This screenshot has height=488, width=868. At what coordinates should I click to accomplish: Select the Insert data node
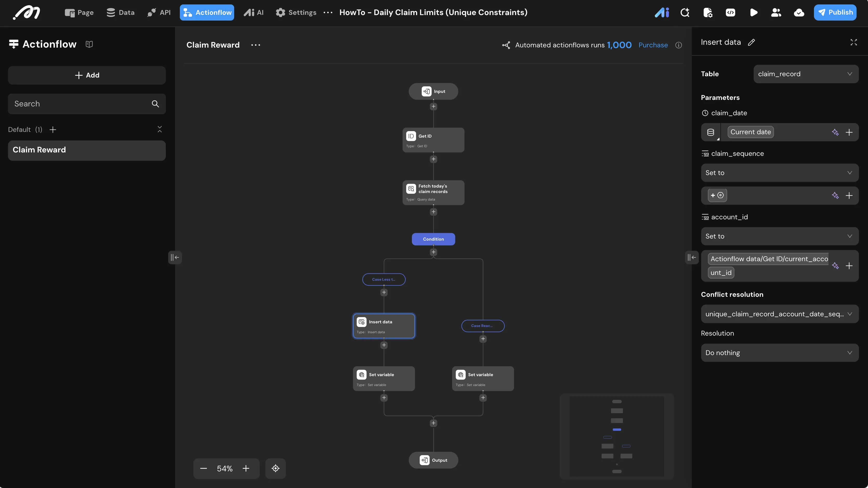pyautogui.click(x=384, y=326)
